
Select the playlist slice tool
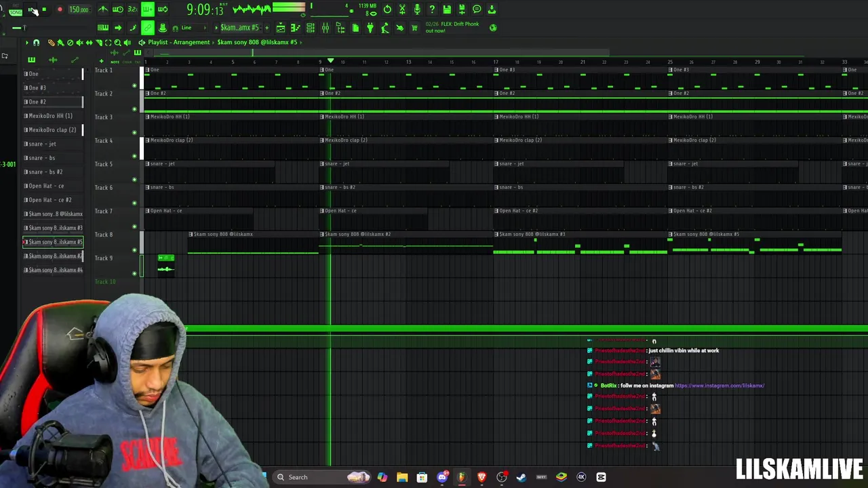coord(98,43)
